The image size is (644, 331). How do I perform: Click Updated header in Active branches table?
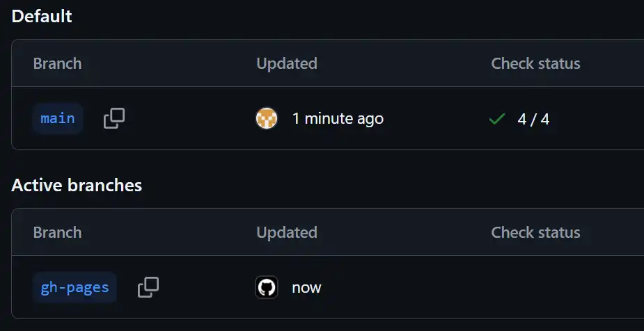point(287,232)
